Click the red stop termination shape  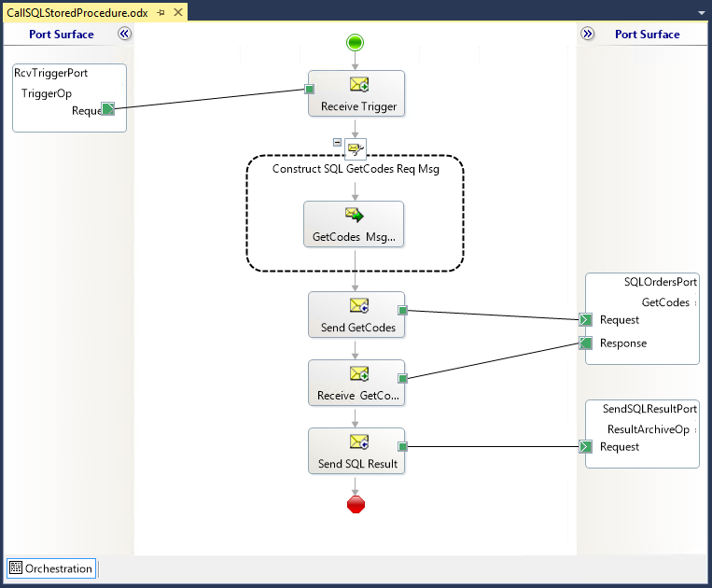[x=356, y=505]
